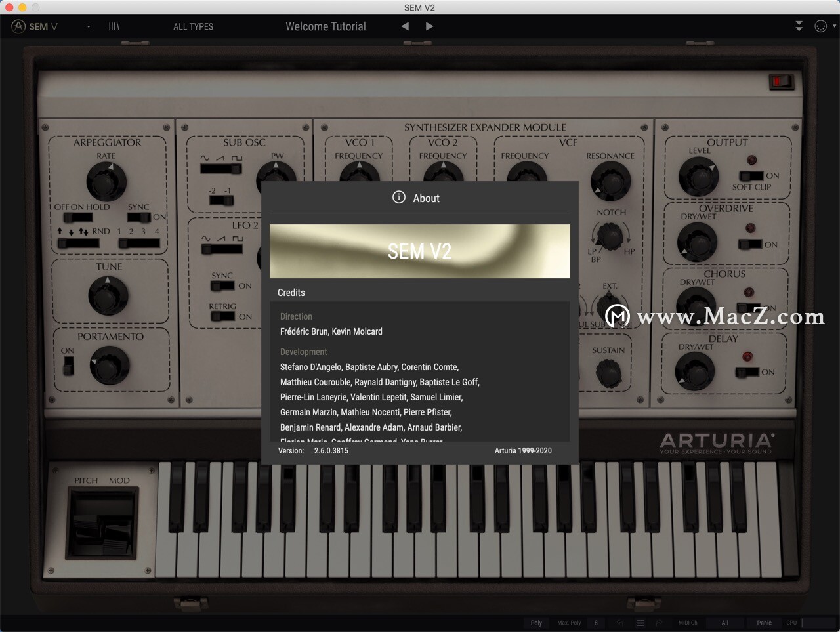Screen dimensions: 840x632
Task: Click 'Frédéric Brun, Kevin Molcard' credits line
Action: tap(331, 332)
